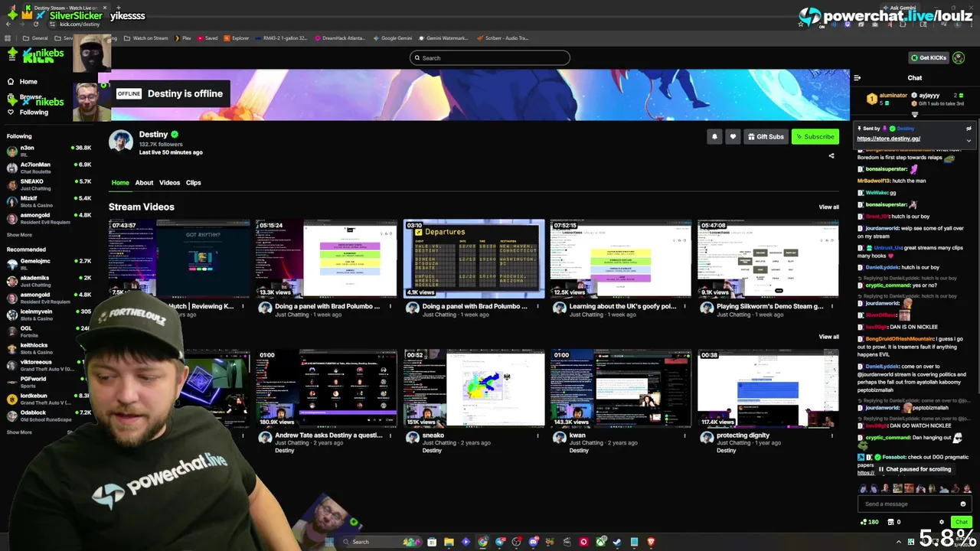Open options for kwan clip
980x551 pixels.
685,436
